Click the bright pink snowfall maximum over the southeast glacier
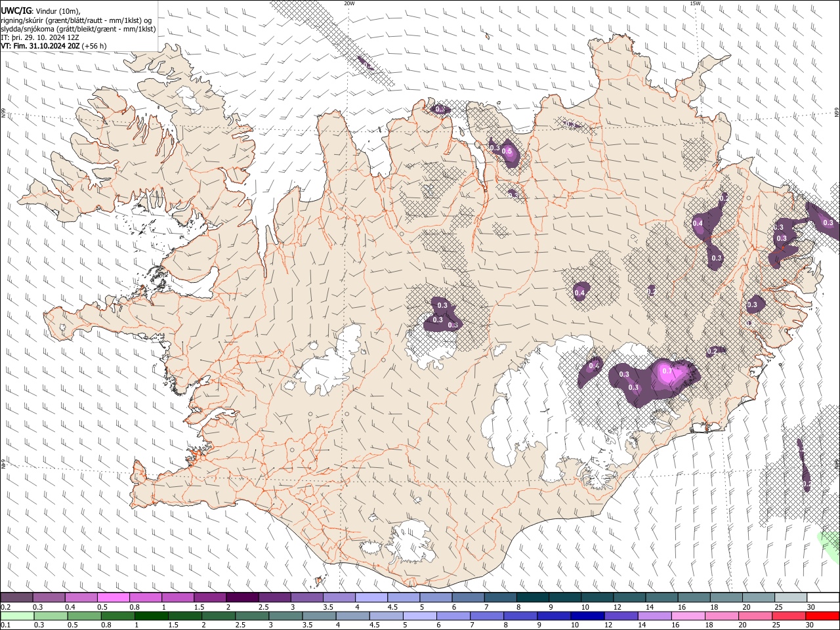840x630 pixels. click(x=673, y=373)
